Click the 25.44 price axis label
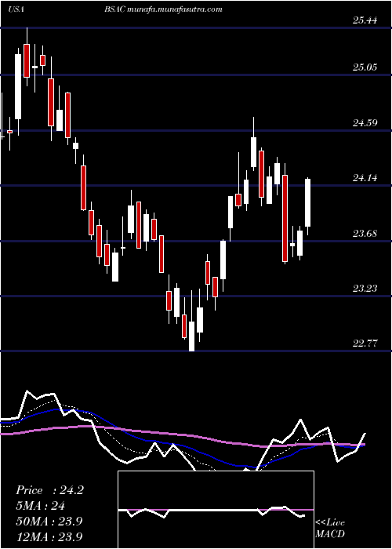392x549 pixels. [365, 20]
